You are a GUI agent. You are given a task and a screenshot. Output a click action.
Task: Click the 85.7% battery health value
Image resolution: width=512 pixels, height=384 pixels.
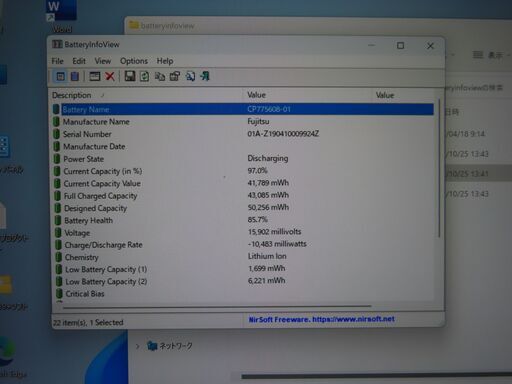(x=257, y=220)
